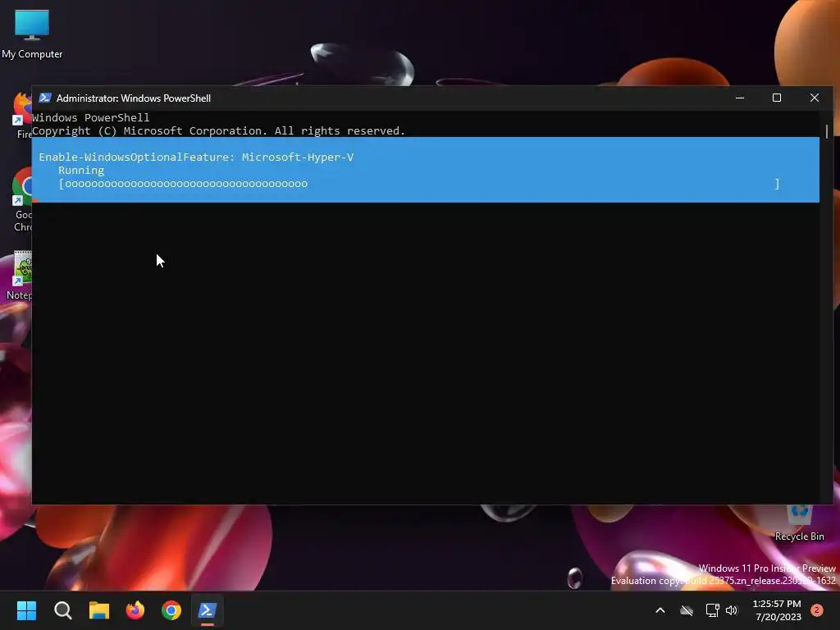
Task: Open the clock showing 1:25:57 PM
Action: coord(777,610)
